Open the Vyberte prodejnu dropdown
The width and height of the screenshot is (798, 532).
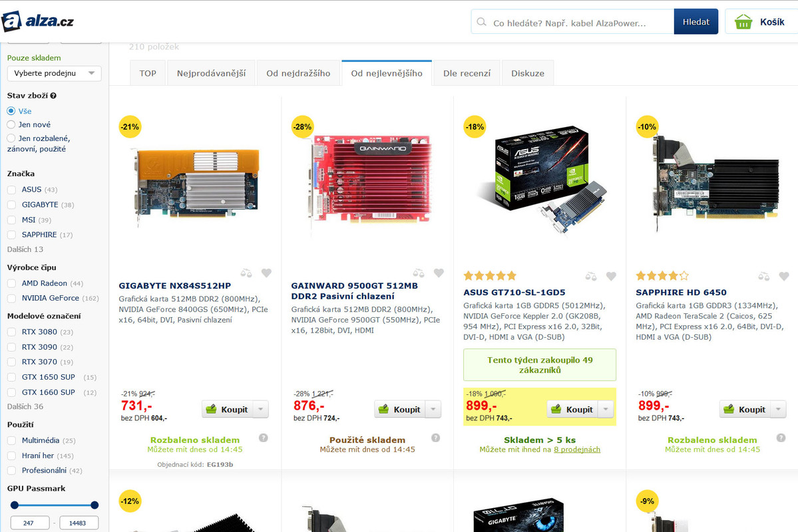pyautogui.click(x=54, y=73)
